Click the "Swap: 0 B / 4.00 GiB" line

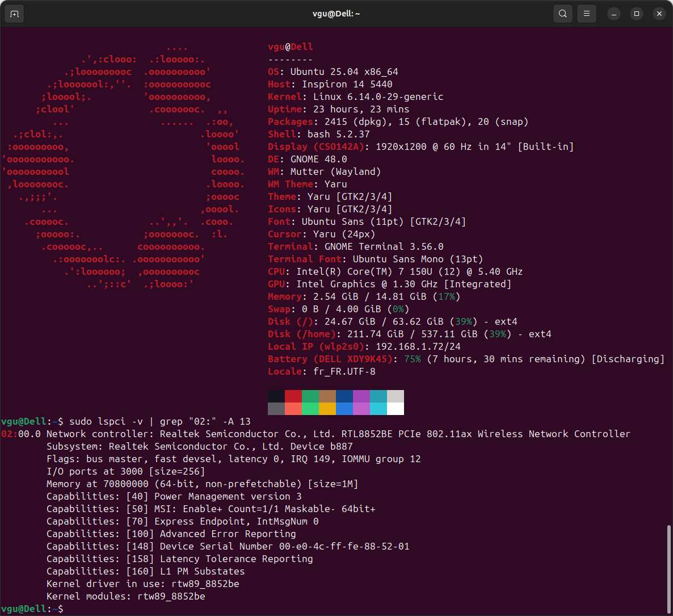pos(339,309)
